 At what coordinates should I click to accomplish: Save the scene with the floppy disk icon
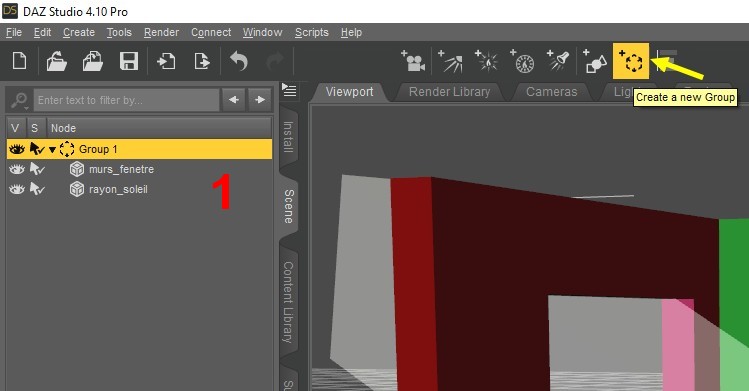click(128, 62)
